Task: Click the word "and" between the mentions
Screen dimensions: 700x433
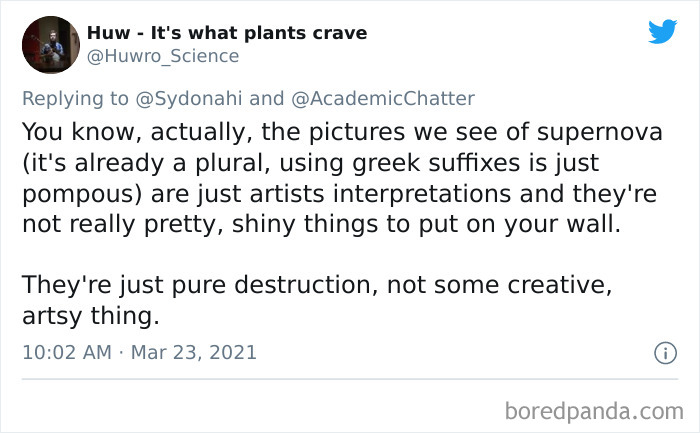Action: coord(267,99)
